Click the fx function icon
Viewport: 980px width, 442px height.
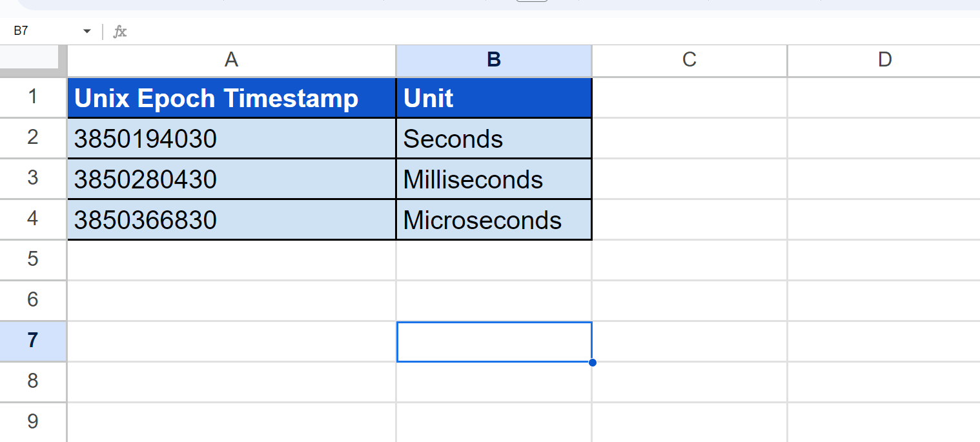coord(120,32)
